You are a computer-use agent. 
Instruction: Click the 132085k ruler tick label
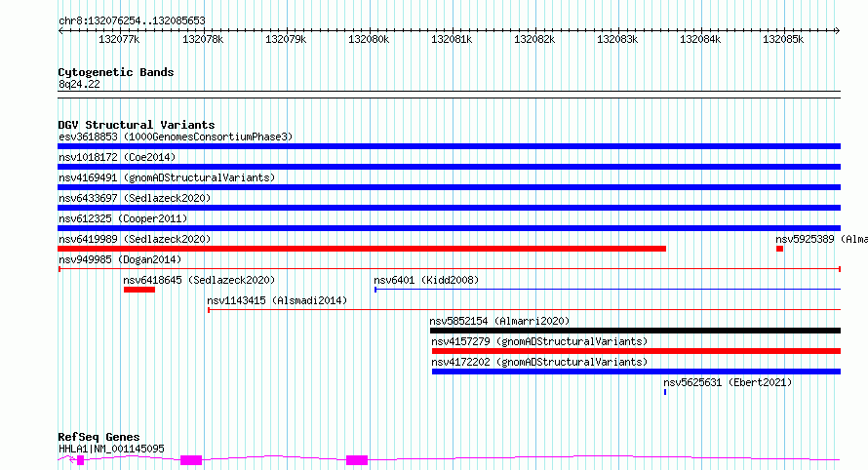pos(783,40)
